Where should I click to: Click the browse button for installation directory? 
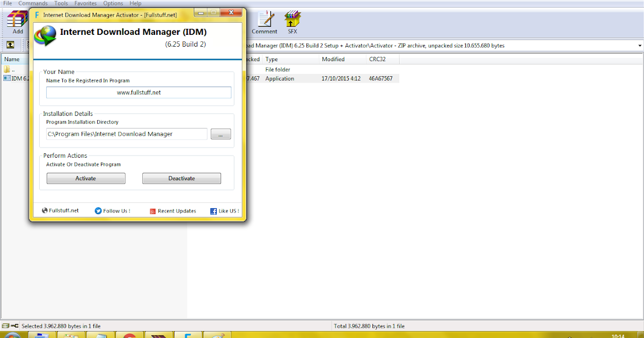click(221, 134)
